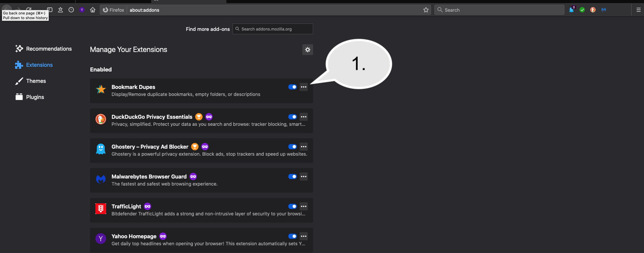Open the Ghostery toolbar extension icon
Screen dimensions: 644x253
tap(572, 10)
